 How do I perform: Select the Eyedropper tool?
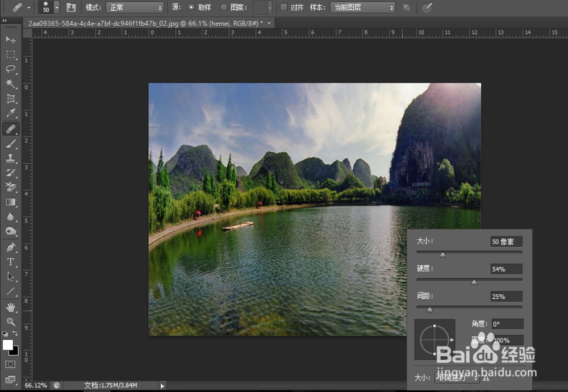10,114
